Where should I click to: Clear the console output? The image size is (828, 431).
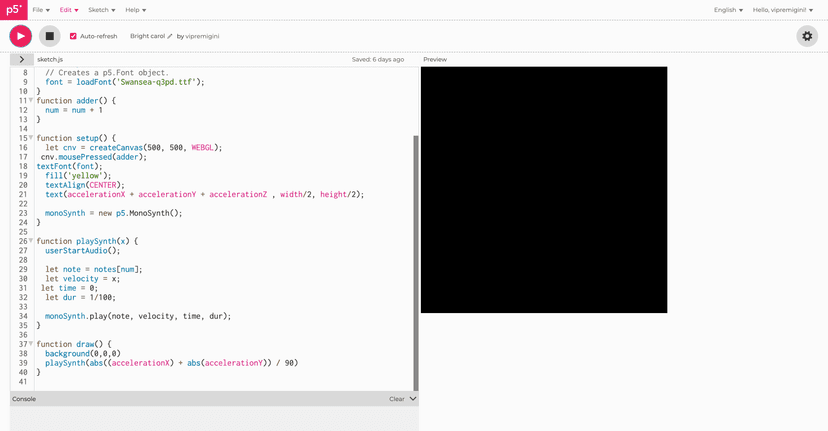point(396,399)
